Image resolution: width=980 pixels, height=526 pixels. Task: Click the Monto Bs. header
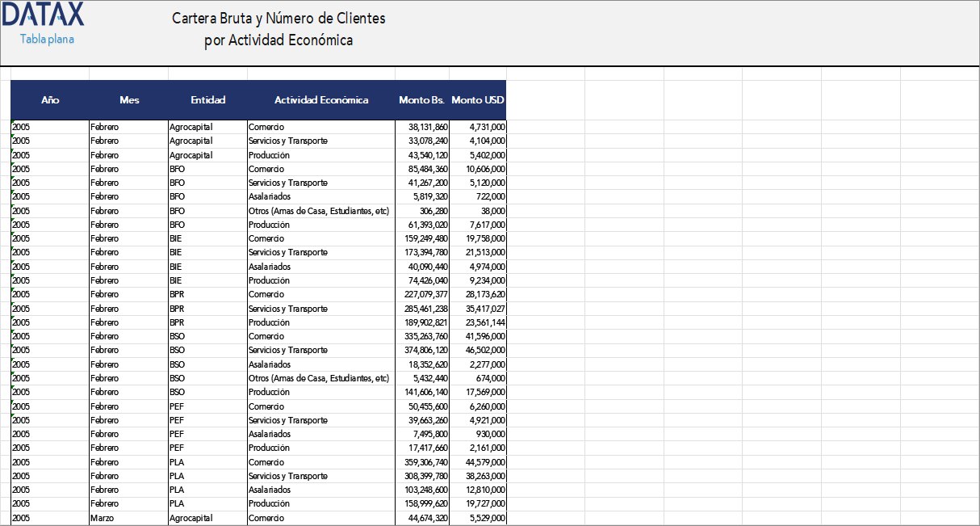coord(421,100)
